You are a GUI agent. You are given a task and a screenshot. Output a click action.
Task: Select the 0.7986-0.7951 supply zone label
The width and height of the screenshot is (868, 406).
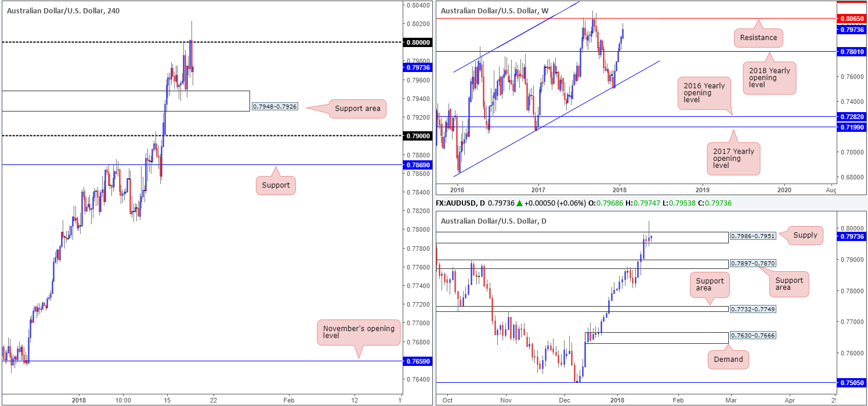pyautogui.click(x=752, y=237)
